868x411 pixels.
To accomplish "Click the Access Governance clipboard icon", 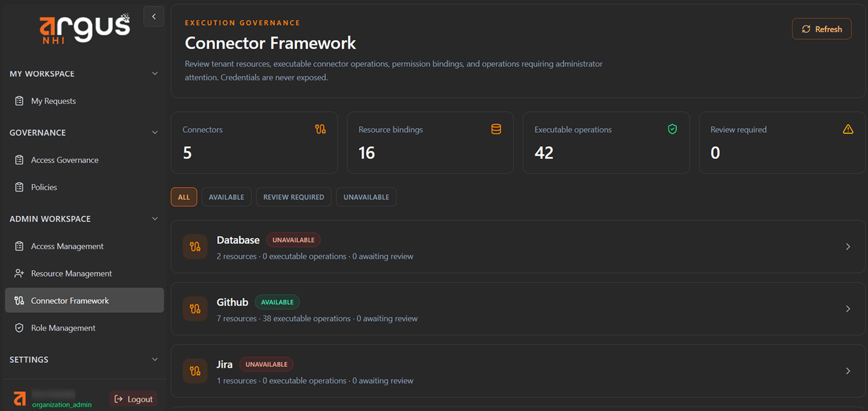I will click(20, 160).
